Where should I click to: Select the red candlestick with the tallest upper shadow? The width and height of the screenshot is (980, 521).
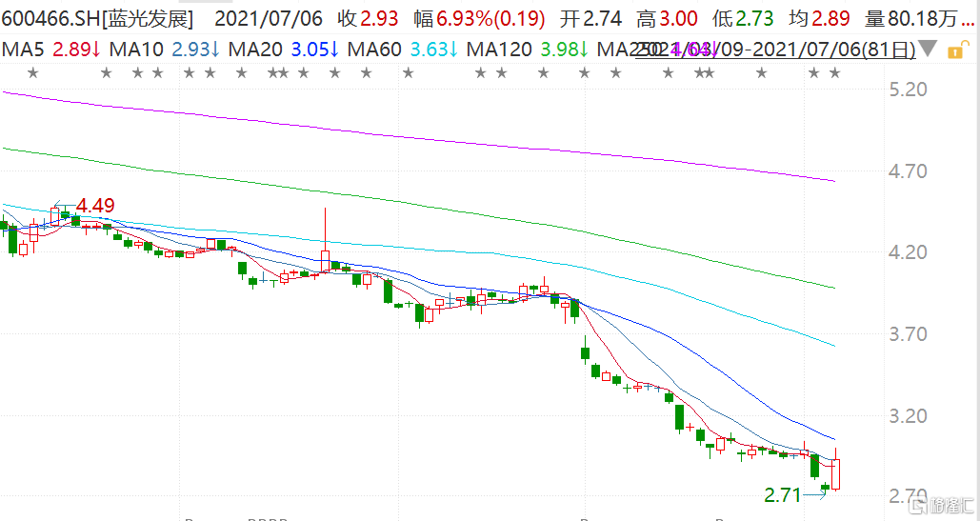325,261
